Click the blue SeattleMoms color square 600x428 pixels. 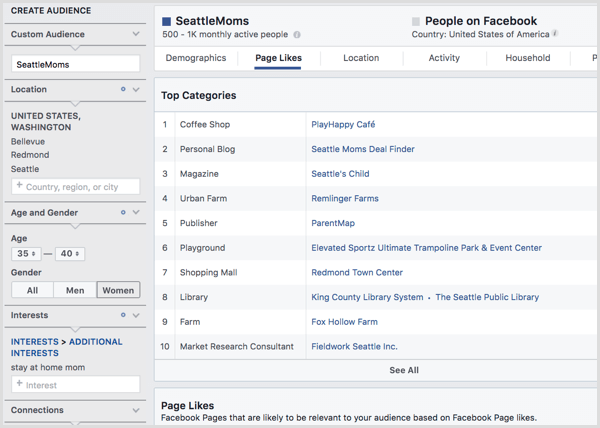[x=166, y=21]
